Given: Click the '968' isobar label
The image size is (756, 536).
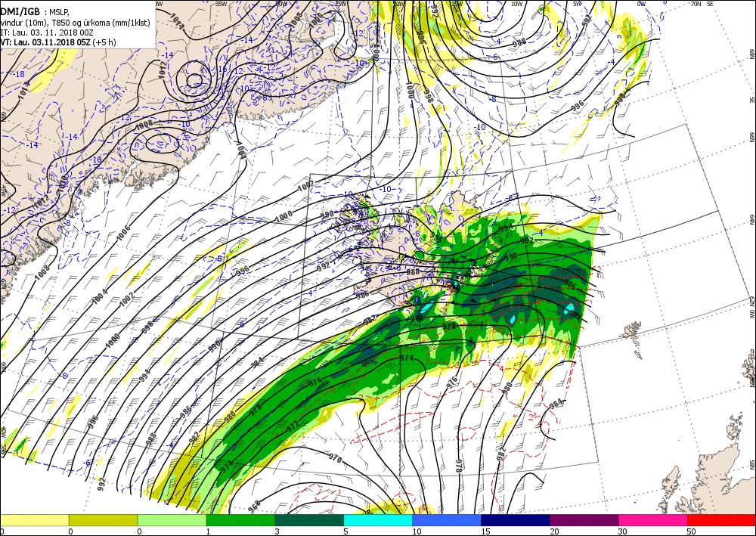Looking at the screenshot, I should tap(254, 506).
